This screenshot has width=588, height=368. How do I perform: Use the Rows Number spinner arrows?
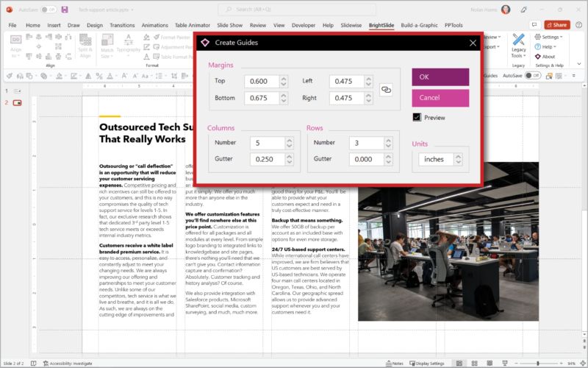coord(388,143)
